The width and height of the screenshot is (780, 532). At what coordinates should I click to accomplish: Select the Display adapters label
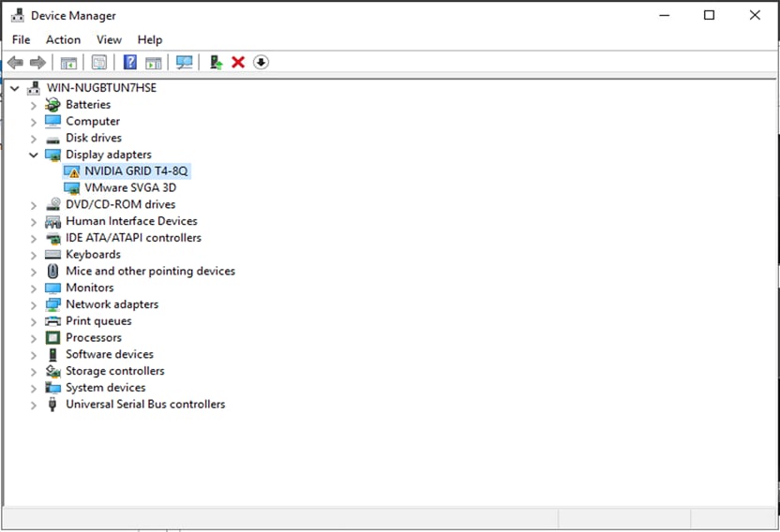[x=109, y=155]
